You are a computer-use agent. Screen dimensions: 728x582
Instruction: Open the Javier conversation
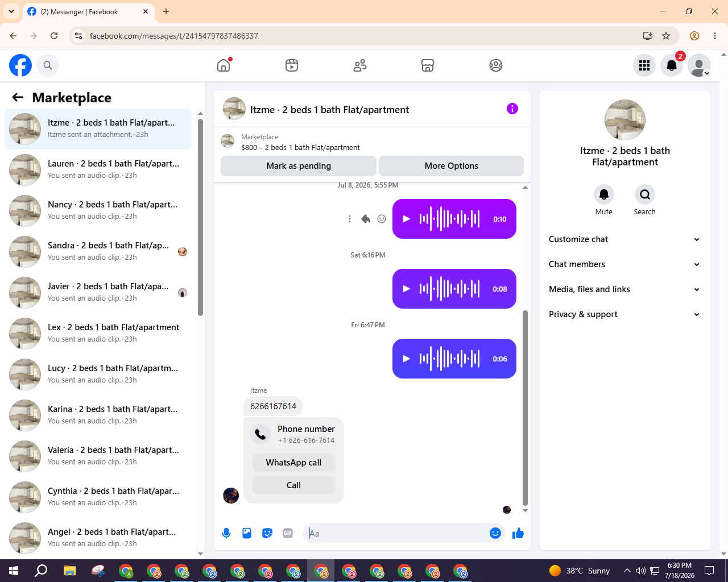pos(98,293)
